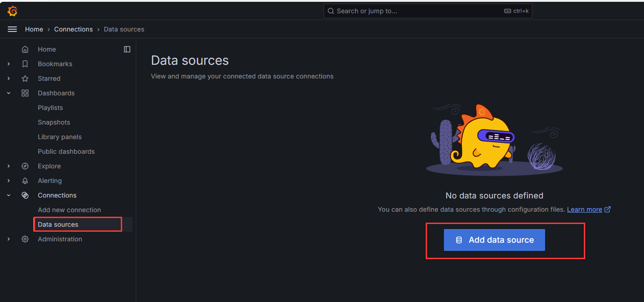Click the Dashboards grid icon

(x=25, y=93)
